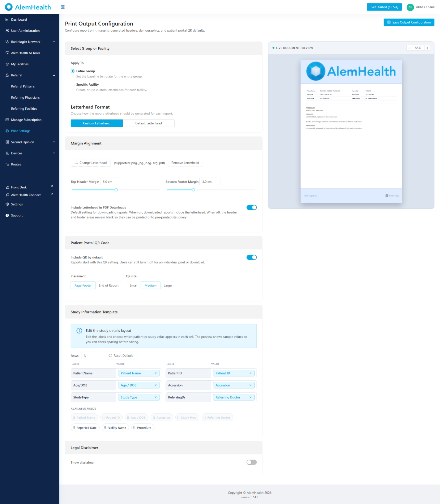Click the Remove Letterhead button
The width and height of the screenshot is (440, 504).
click(x=185, y=163)
